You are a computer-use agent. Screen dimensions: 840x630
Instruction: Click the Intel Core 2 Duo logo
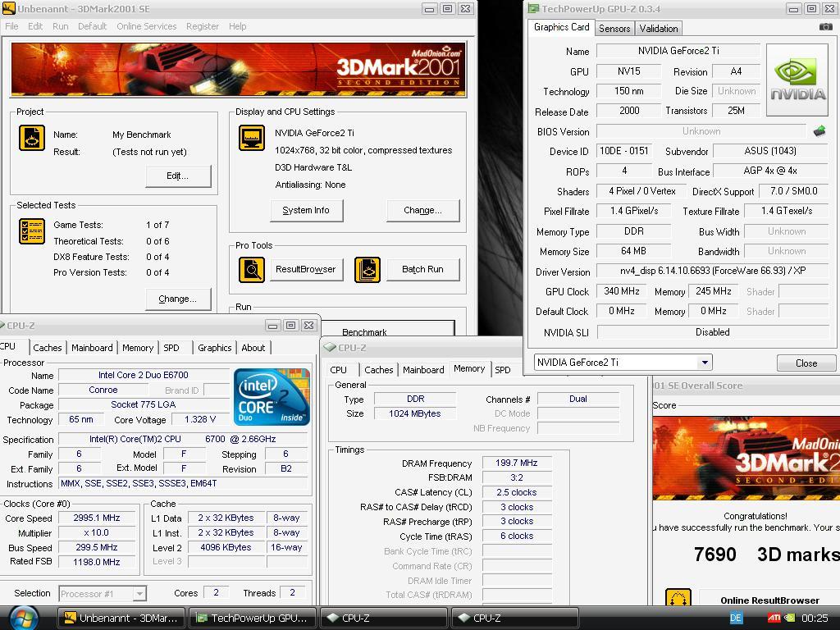coord(272,397)
